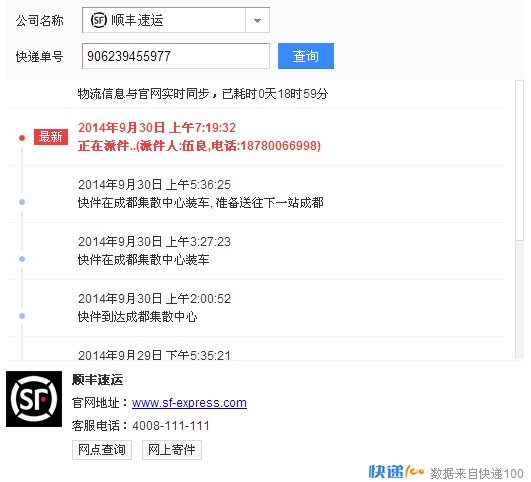The width and height of the screenshot is (531, 482).
Task: Click the 快递单号 label
Action: click(x=39, y=57)
